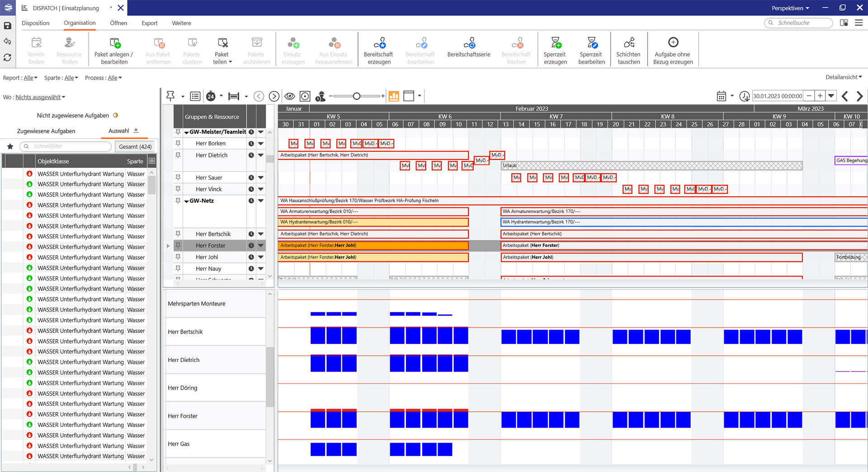Screen dimensions: 868x472
Task: Go to next period circle arrow
Action: (x=274, y=96)
